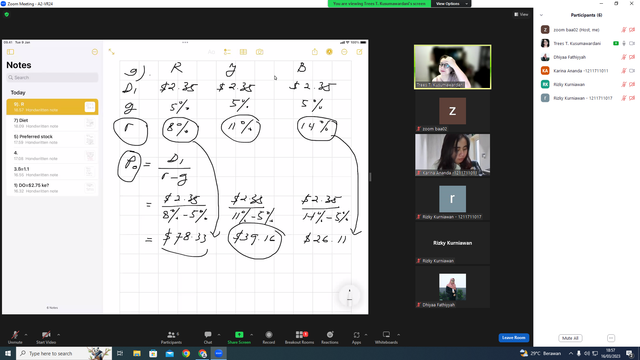Viewport: 640px width, 360px height.
Task: Click Karina Ananda video thumbnail
Action: [x=452, y=155]
